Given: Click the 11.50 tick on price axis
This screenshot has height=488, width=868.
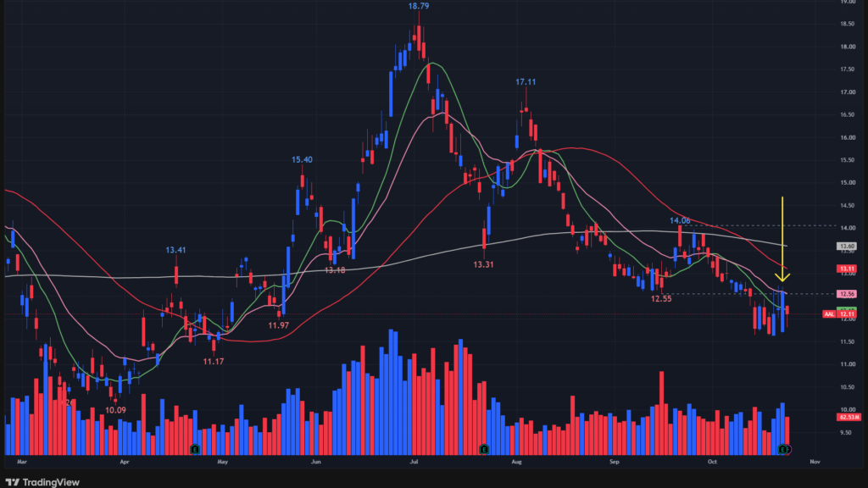Looking at the screenshot, I should tap(847, 342).
